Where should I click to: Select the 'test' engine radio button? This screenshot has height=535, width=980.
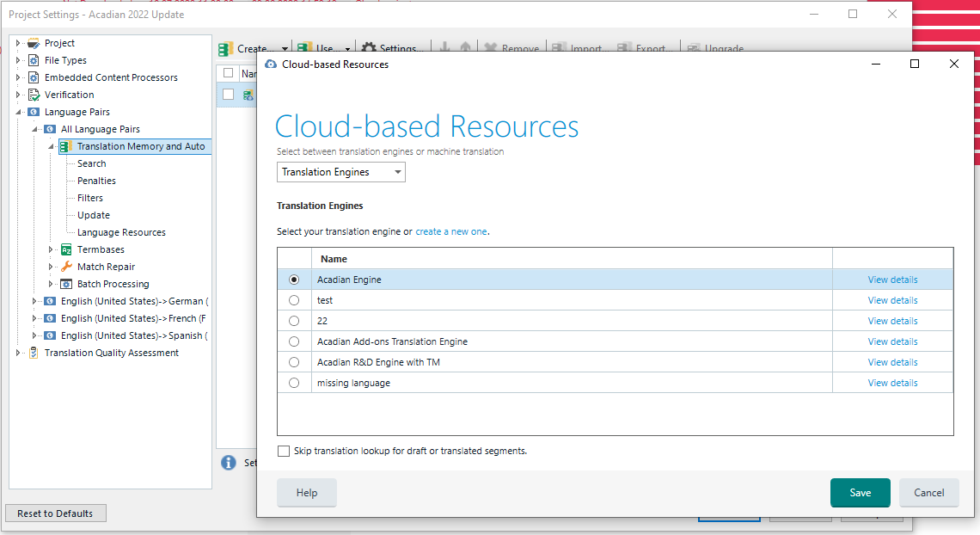click(294, 300)
